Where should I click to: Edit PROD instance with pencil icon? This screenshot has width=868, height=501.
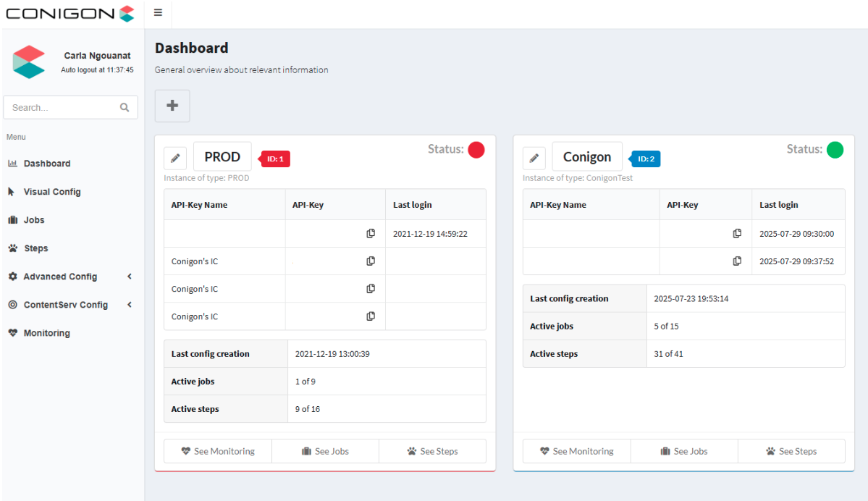pos(175,159)
